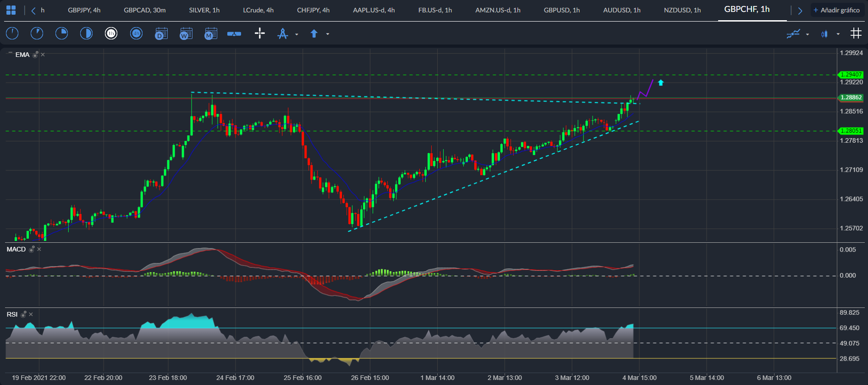
Task: Select the second clock-style timeframe icon
Action: coord(37,33)
